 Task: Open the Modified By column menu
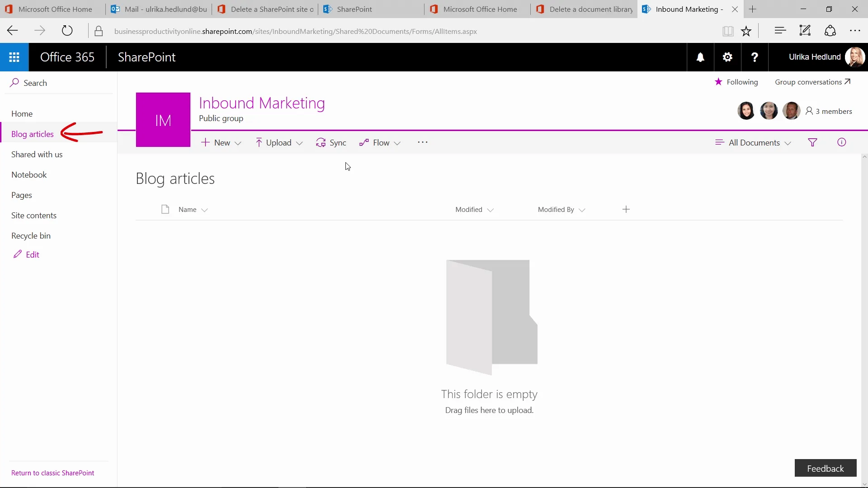click(x=561, y=210)
